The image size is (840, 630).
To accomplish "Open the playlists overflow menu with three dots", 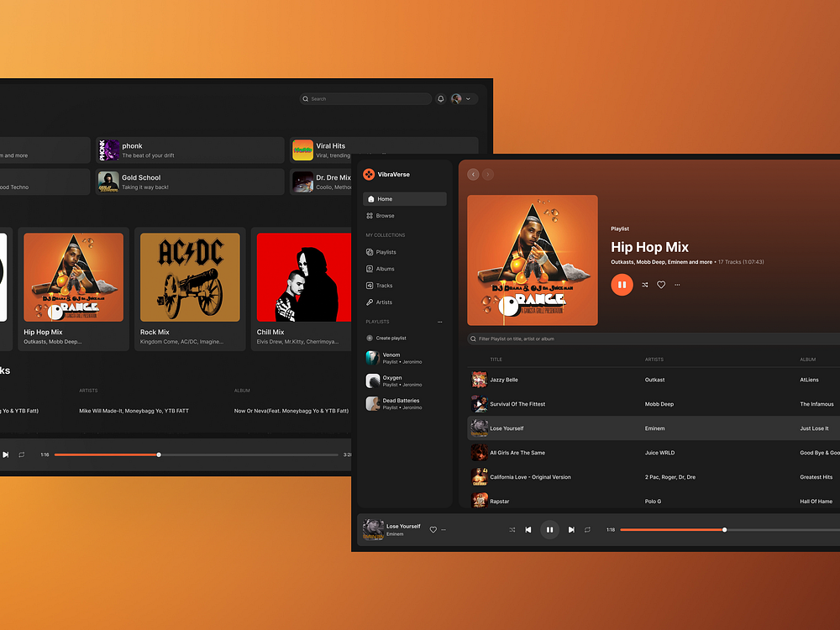I will click(x=439, y=321).
